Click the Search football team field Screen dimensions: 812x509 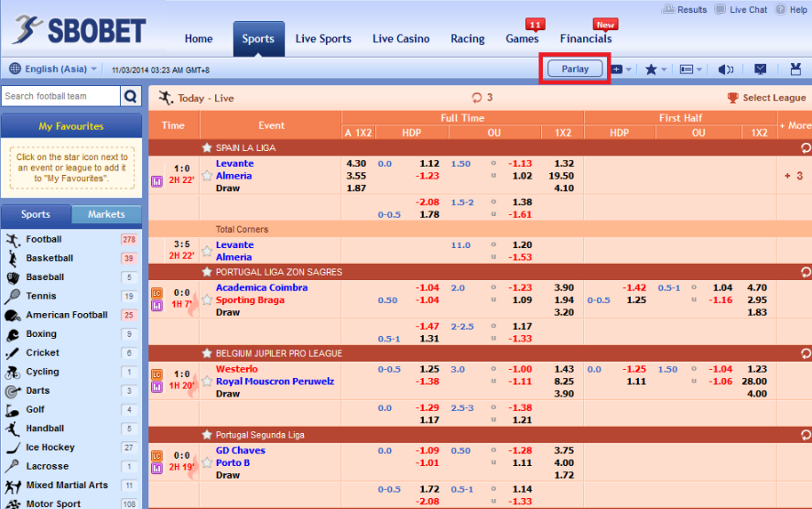(60, 96)
